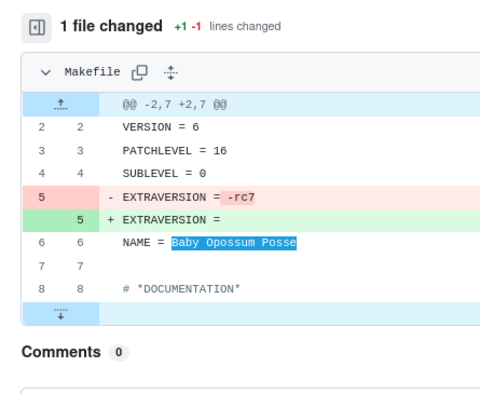Viewport: 480px width, 394px height.
Task: Expand hidden lines below line 8
Action: pos(61,314)
